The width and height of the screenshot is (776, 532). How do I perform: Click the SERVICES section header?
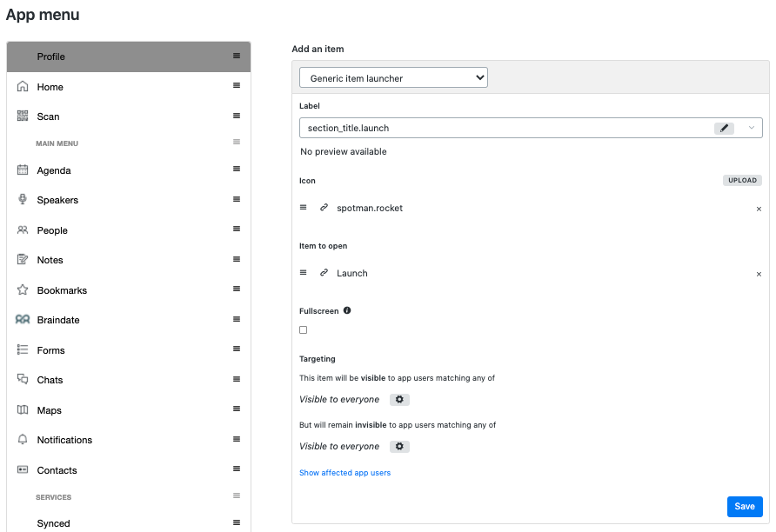(53, 497)
